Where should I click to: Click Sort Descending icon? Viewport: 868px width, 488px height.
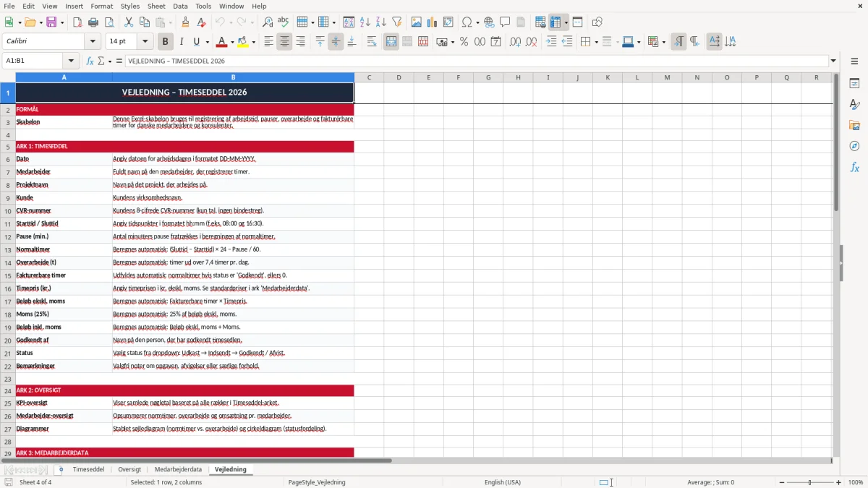tap(380, 22)
